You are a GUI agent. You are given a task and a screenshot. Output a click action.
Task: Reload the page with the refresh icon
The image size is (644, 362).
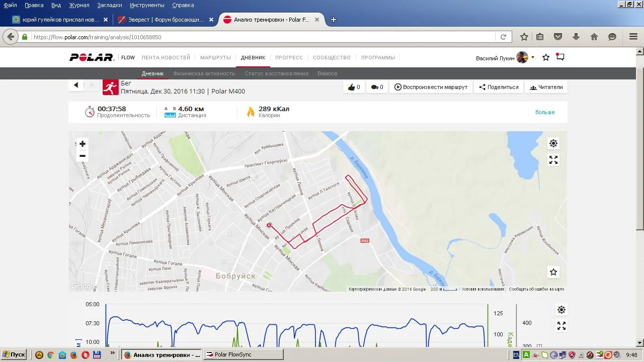pos(503,37)
